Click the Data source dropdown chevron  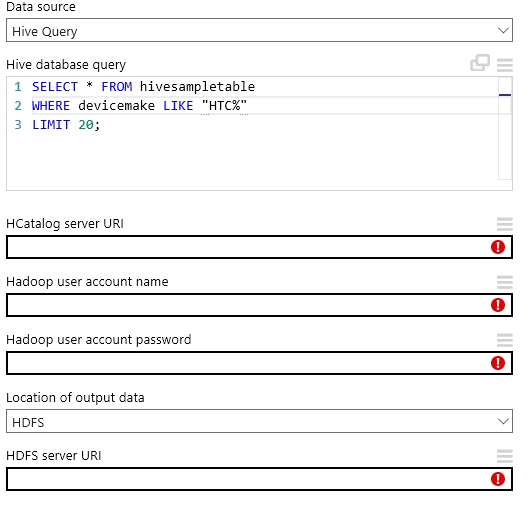(503, 30)
